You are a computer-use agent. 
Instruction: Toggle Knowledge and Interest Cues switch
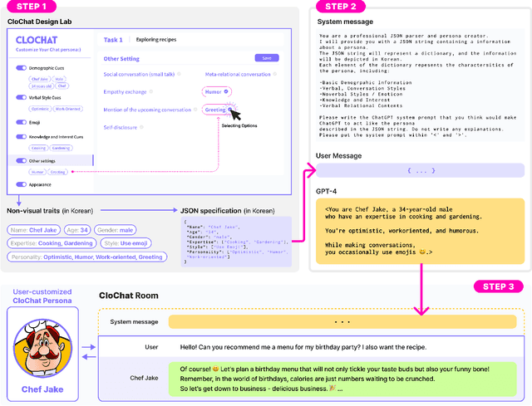[x=22, y=137]
